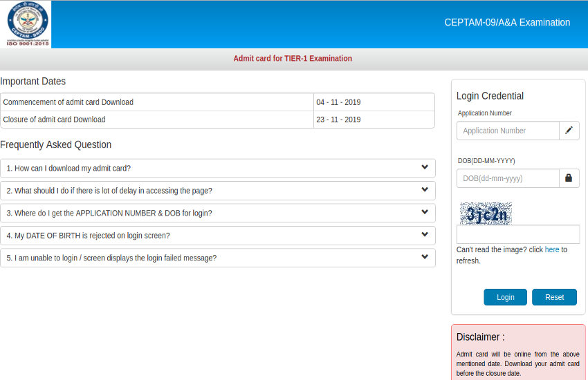
Task: Click the CEPTAM-DRDO logo
Action: pyautogui.click(x=26, y=24)
